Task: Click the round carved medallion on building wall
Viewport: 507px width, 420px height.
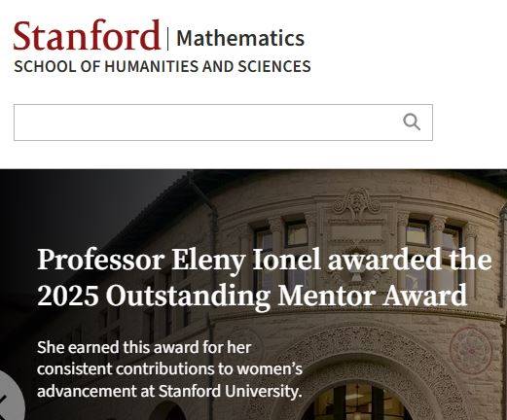Action: coord(471,351)
